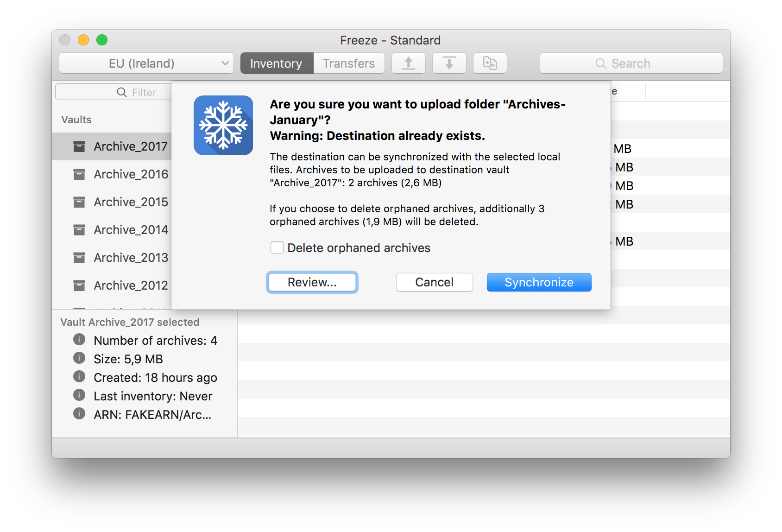782x532 pixels.
Task: Click info icon beside Number of archives
Action: [x=79, y=339]
